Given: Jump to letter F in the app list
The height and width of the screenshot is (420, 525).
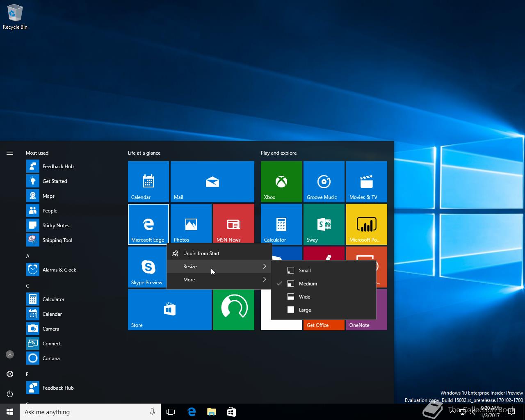Looking at the screenshot, I should point(27,374).
